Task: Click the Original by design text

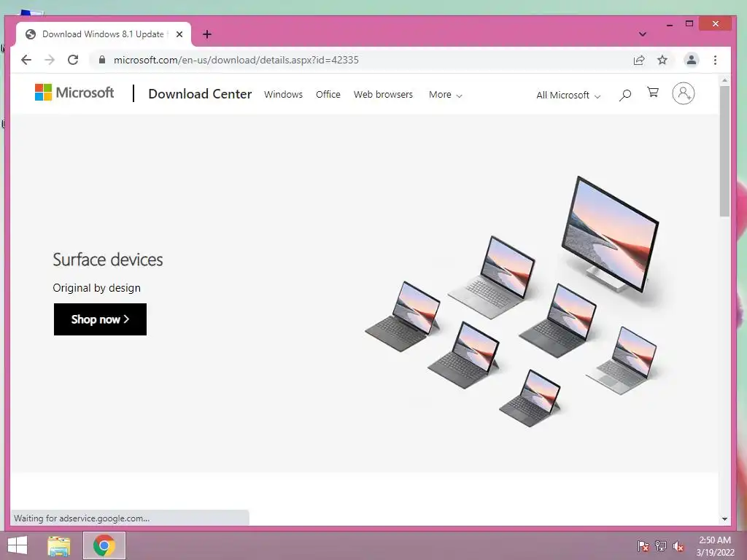Action: [x=97, y=288]
